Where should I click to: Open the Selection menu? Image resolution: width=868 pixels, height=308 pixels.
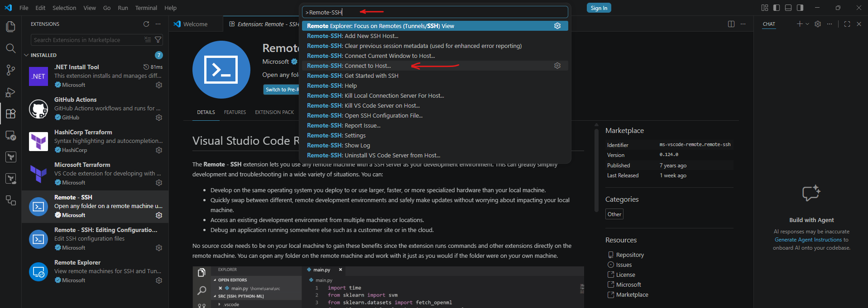coord(64,8)
